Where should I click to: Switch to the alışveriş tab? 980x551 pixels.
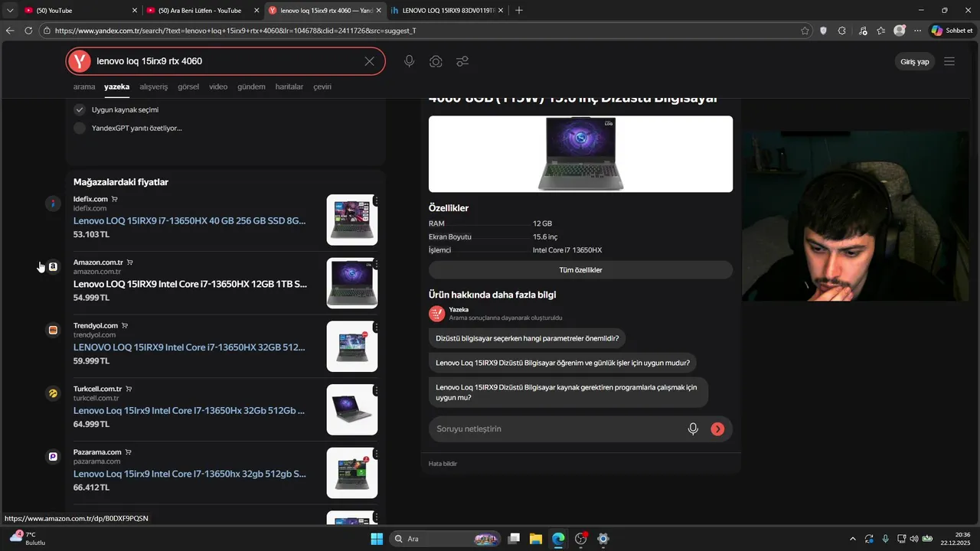coord(153,86)
